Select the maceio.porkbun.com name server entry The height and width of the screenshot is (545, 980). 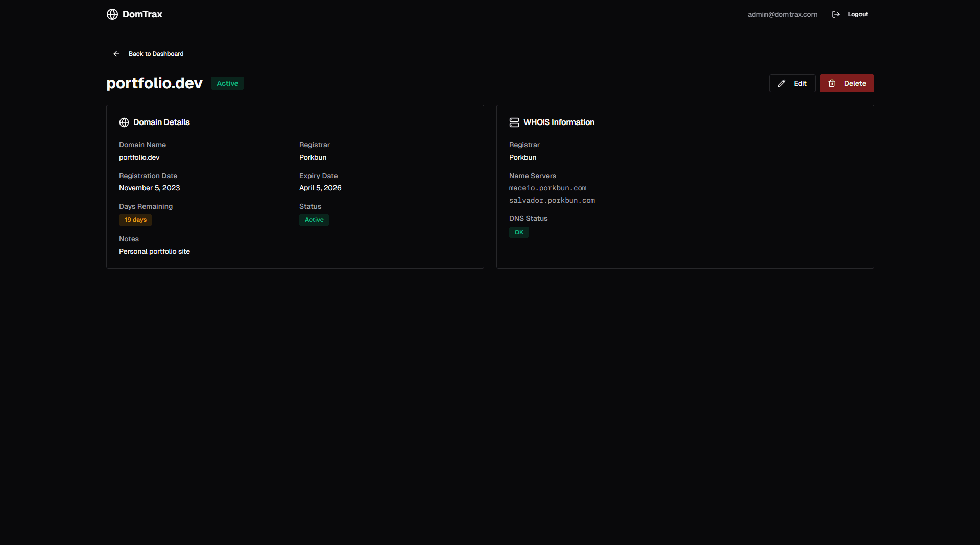pyautogui.click(x=547, y=188)
